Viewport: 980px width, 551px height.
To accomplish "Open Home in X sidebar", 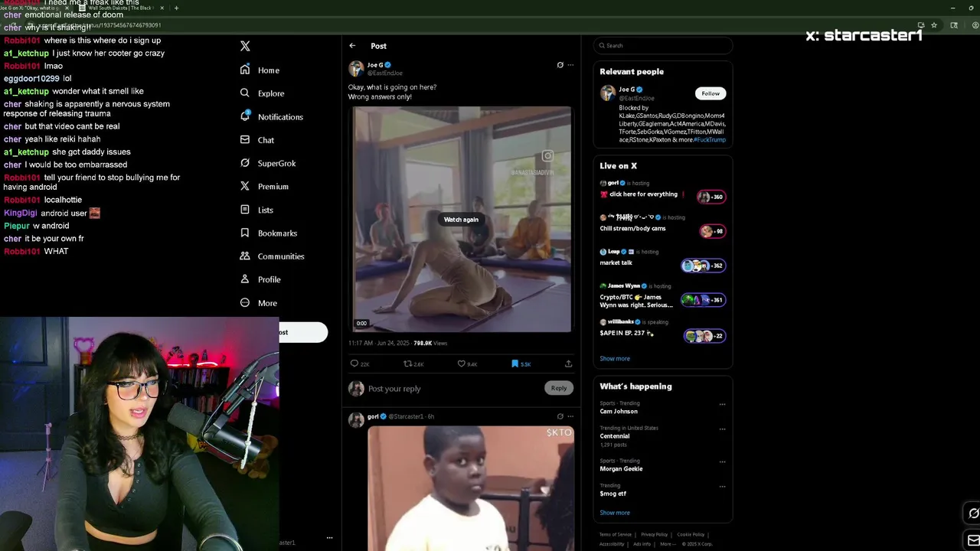I will (x=260, y=70).
